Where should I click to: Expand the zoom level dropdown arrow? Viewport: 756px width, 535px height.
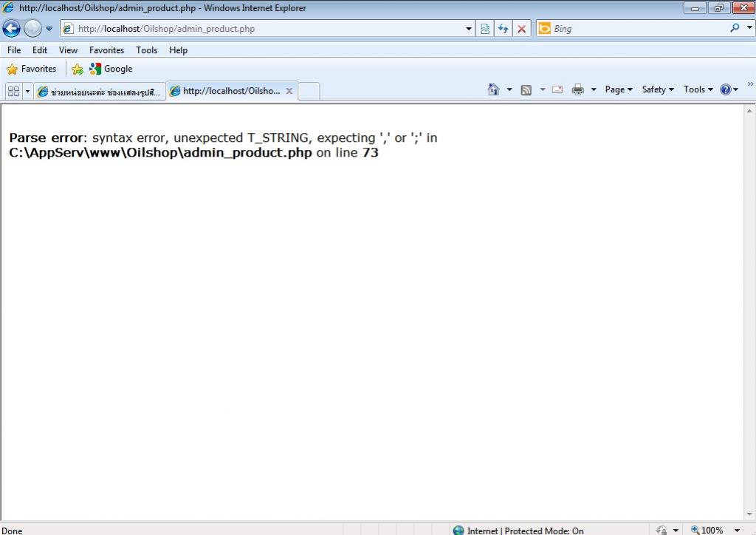point(737,531)
